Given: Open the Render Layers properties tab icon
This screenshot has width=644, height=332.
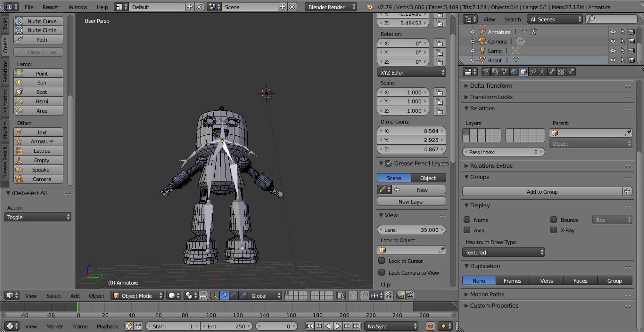Looking at the screenshot, I should coord(495,72).
